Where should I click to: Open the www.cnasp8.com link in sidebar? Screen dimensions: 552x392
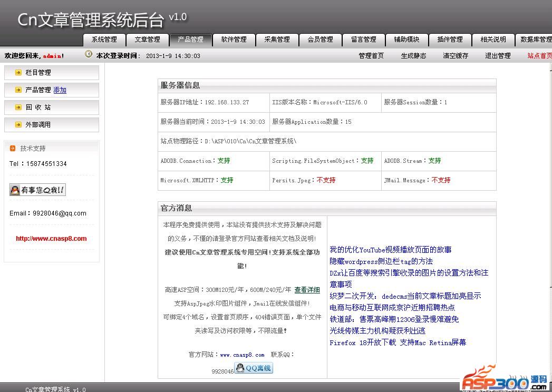[x=51, y=239]
